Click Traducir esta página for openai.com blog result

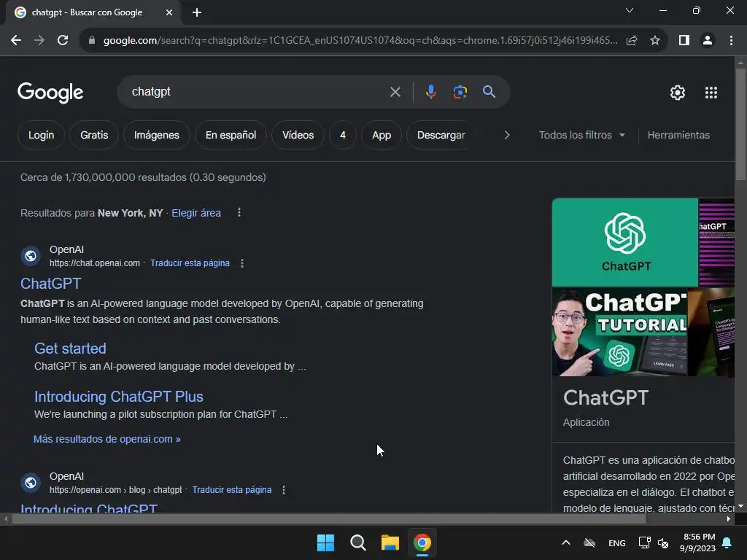[232, 489]
